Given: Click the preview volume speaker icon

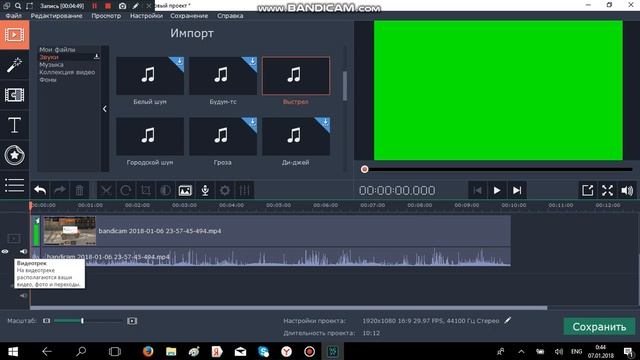Looking at the screenshot, I should pyautogui.click(x=627, y=190).
